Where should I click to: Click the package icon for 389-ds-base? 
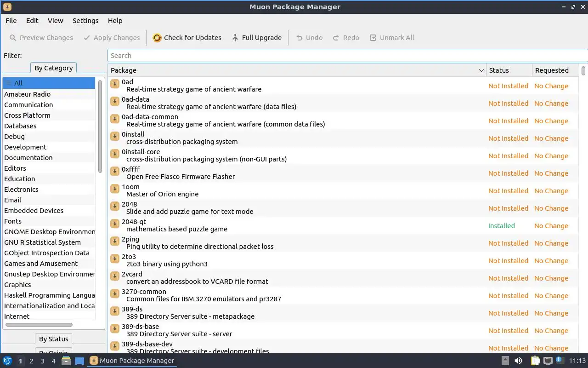pos(115,328)
